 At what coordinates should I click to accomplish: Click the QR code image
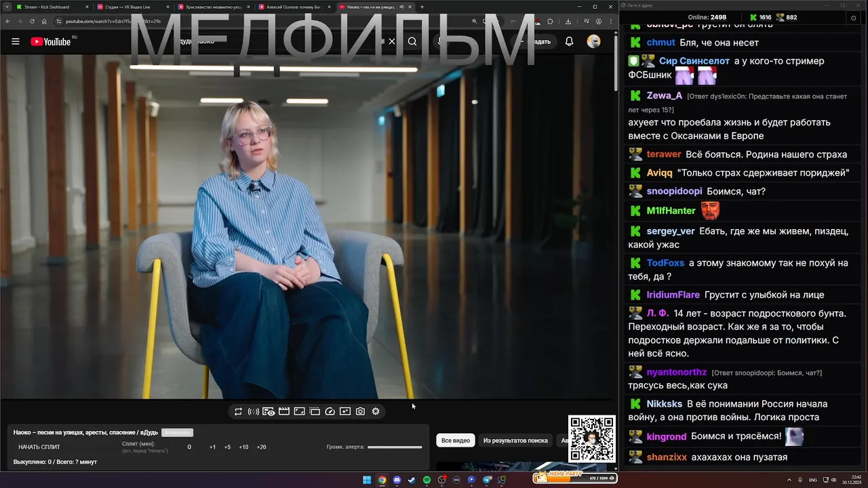point(591,439)
